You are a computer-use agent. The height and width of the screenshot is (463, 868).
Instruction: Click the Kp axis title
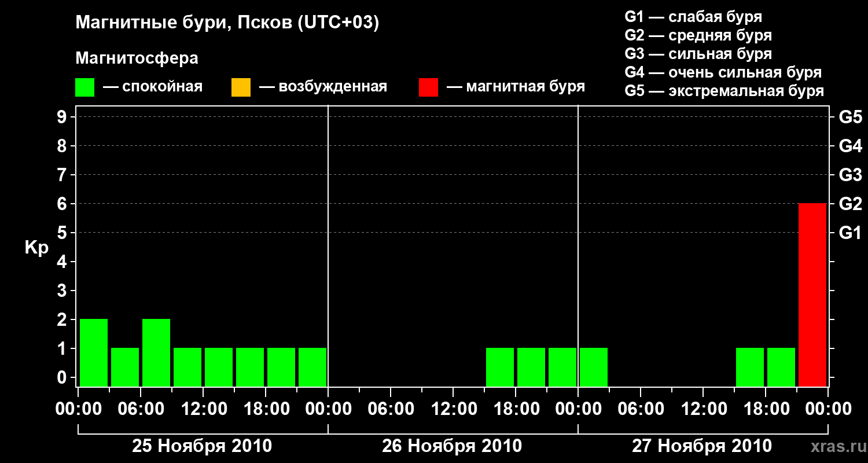36,249
